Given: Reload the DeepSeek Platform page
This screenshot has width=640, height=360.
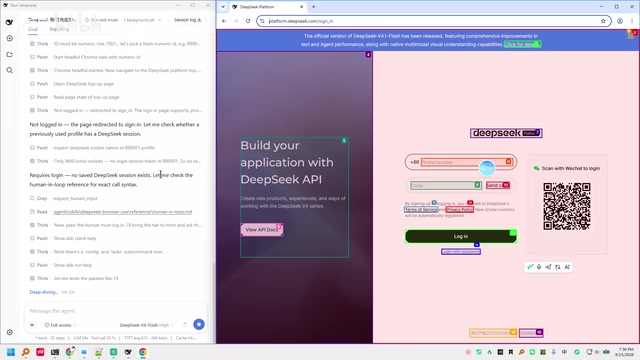Looking at the screenshot, I should (x=248, y=21).
